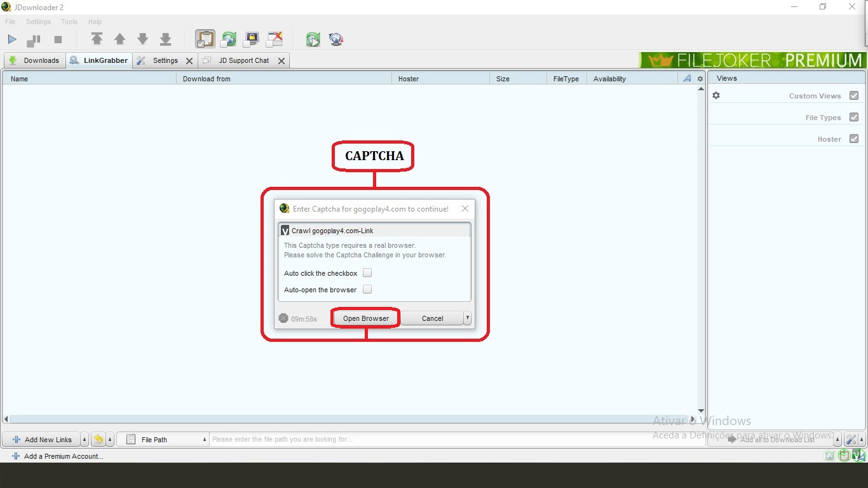The width and height of the screenshot is (868, 488).
Task: Sort by the Hoster column header
Action: click(x=440, y=79)
